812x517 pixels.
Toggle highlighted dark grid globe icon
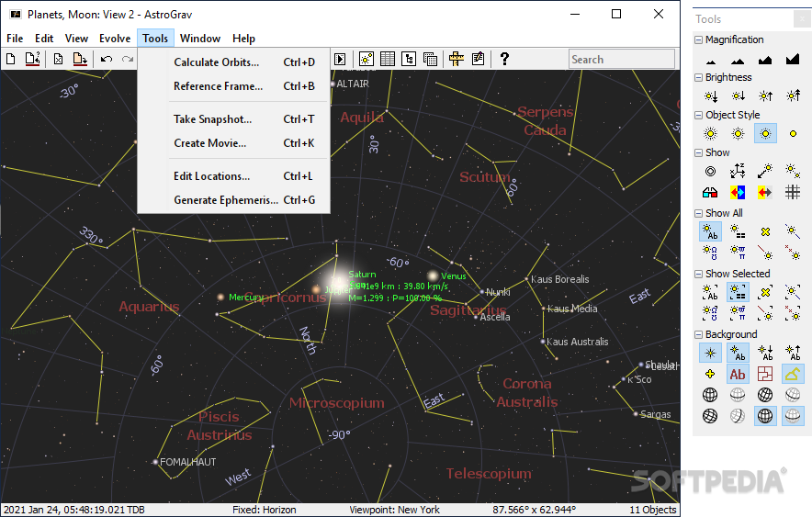[x=765, y=416]
